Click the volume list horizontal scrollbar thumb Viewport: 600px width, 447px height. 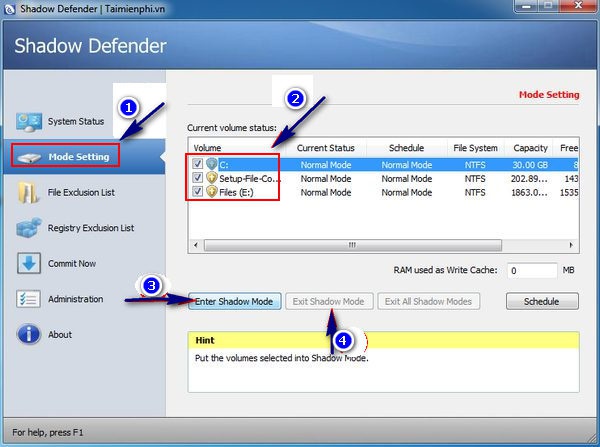click(x=352, y=245)
